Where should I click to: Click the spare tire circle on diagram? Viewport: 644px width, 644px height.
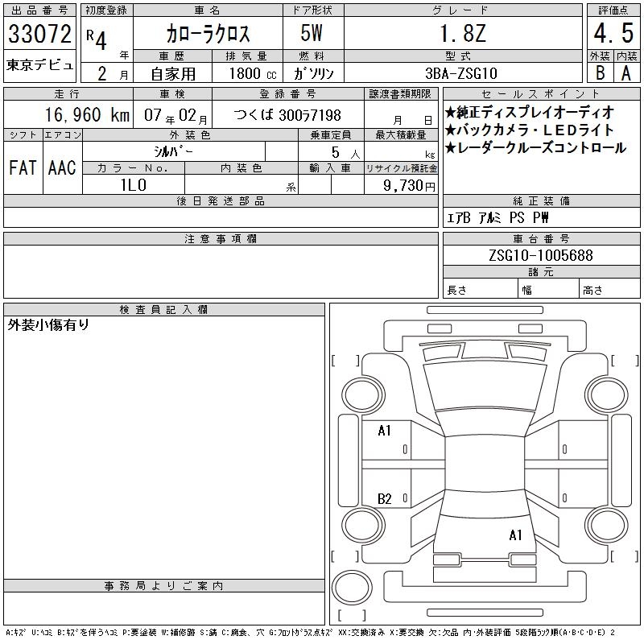coord(352,588)
